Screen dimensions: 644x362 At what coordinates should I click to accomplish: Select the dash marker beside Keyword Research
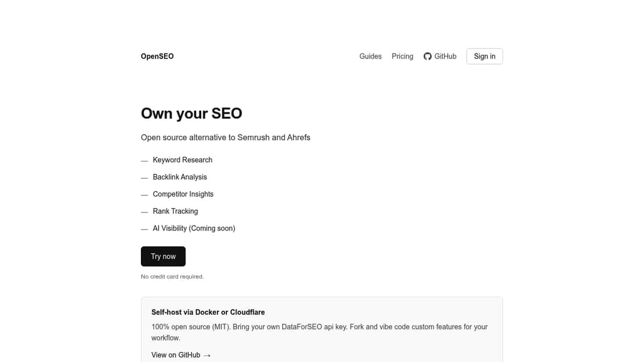(144, 160)
